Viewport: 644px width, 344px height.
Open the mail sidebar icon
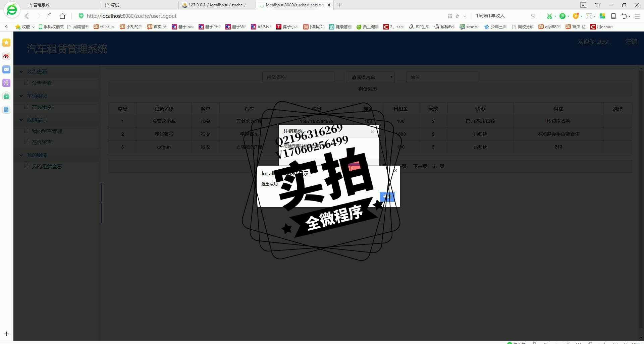point(6,69)
